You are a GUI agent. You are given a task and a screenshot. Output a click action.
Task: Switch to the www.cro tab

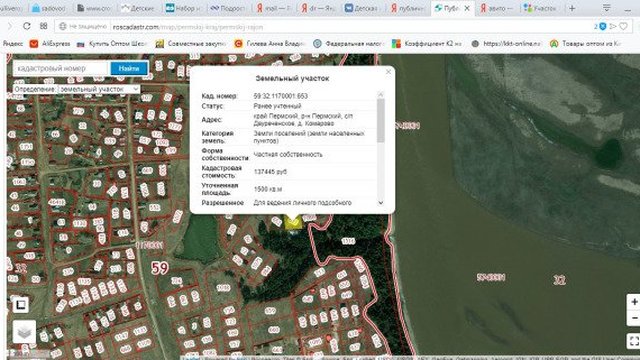pyautogui.click(x=94, y=8)
